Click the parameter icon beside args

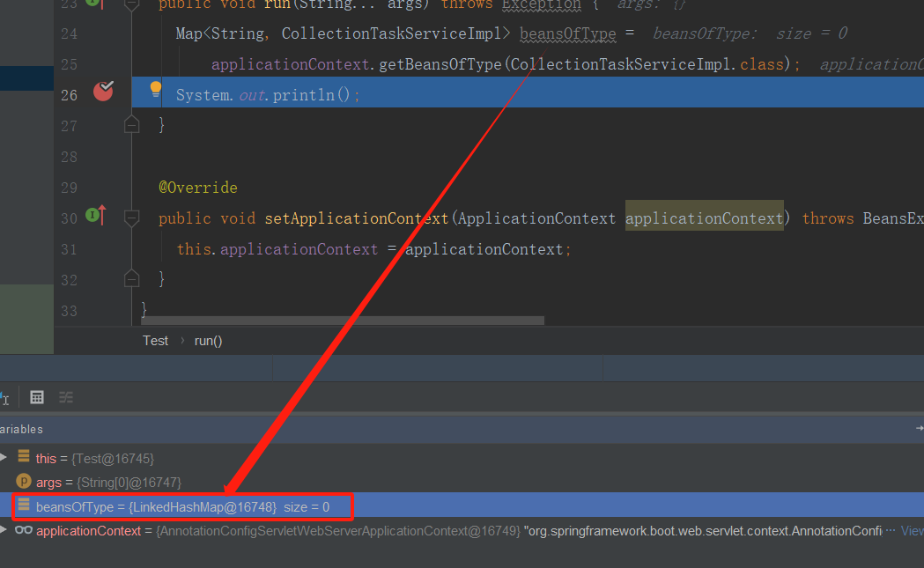(24, 482)
